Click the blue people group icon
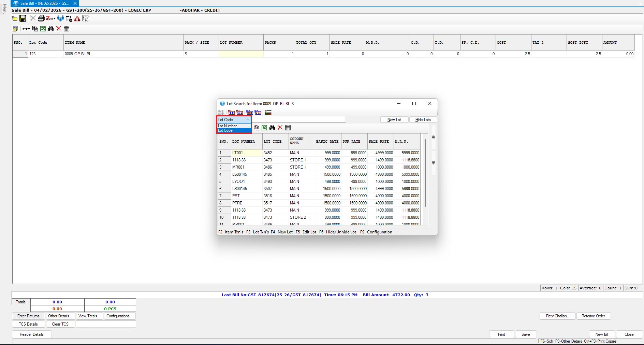The height and width of the screenshot is (345, 644). coord(61,18)
